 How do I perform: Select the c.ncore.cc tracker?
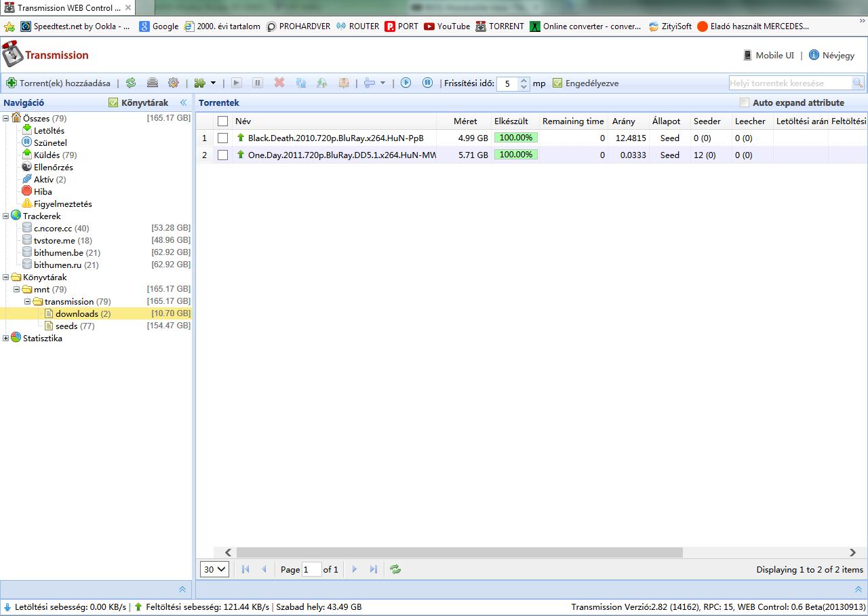(x=52, y=228)
